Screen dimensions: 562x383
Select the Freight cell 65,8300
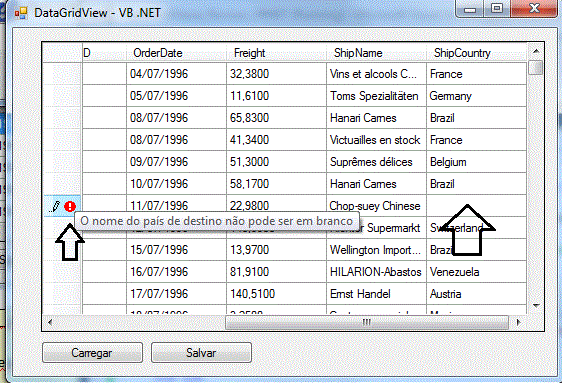(276, 118)
